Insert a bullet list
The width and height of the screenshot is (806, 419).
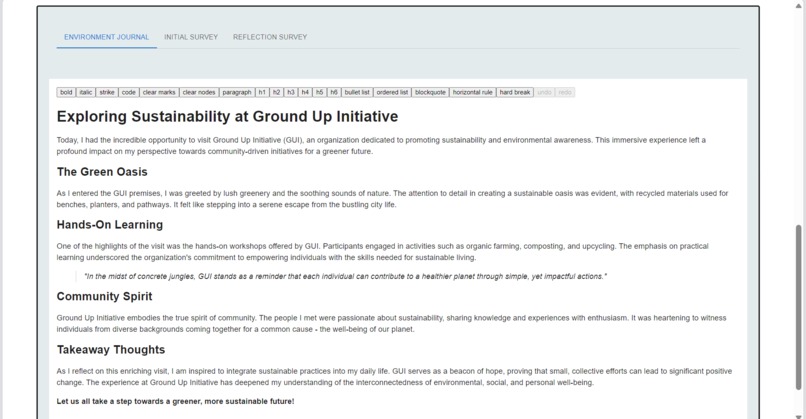[x=357, y=93]
